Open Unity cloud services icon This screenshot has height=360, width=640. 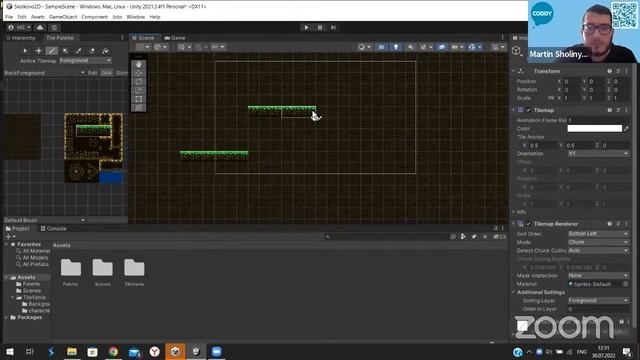click(40, 27)
